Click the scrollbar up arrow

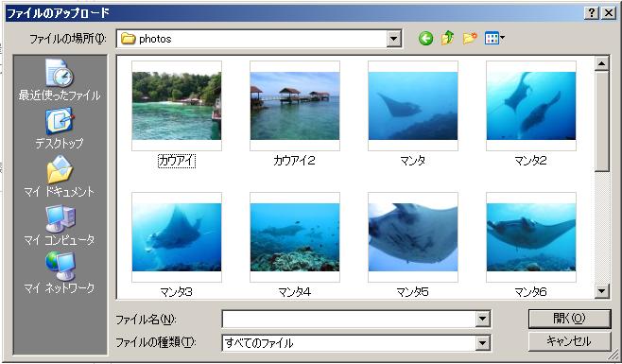(602, 63)
